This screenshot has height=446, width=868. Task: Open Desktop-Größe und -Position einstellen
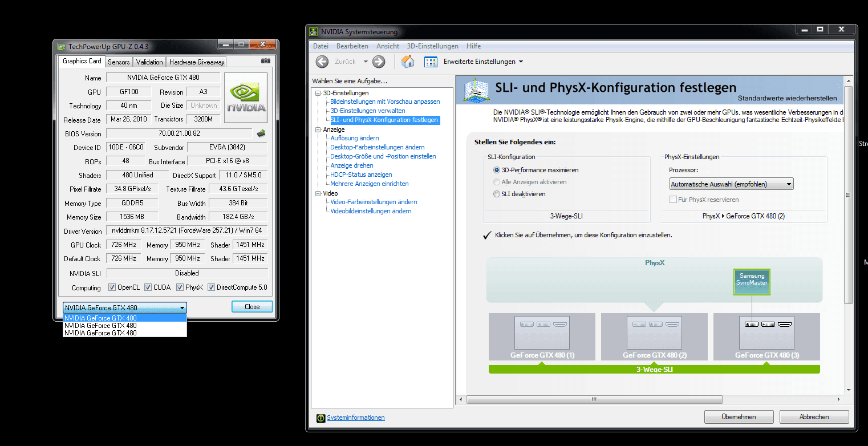tap(383, 156)
